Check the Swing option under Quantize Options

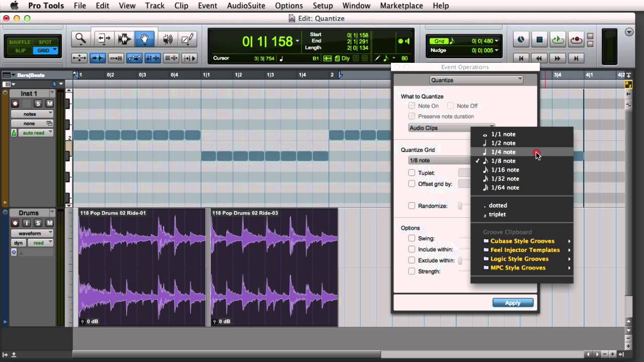[x=412, y=238]
